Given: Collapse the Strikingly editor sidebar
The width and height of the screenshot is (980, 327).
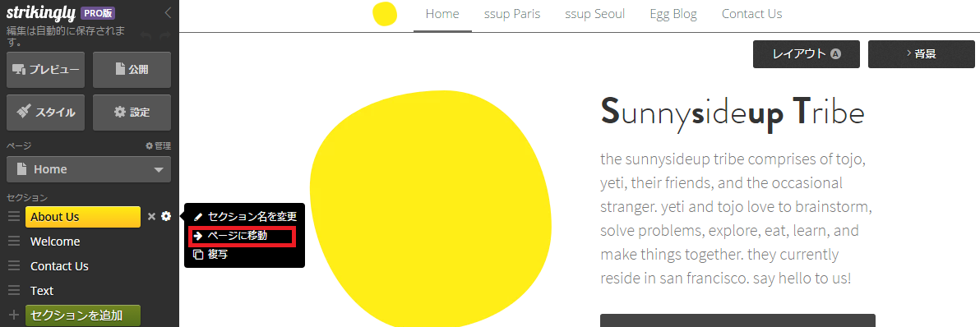Looking at the screenshot, I should point(168,13).
